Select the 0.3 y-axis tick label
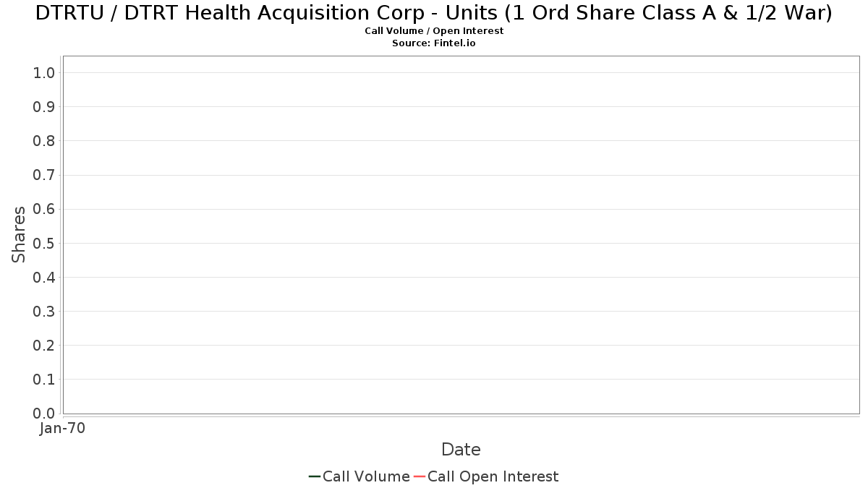Image resolution: width=868 pixels, height=488 pixels. (44, 312)
